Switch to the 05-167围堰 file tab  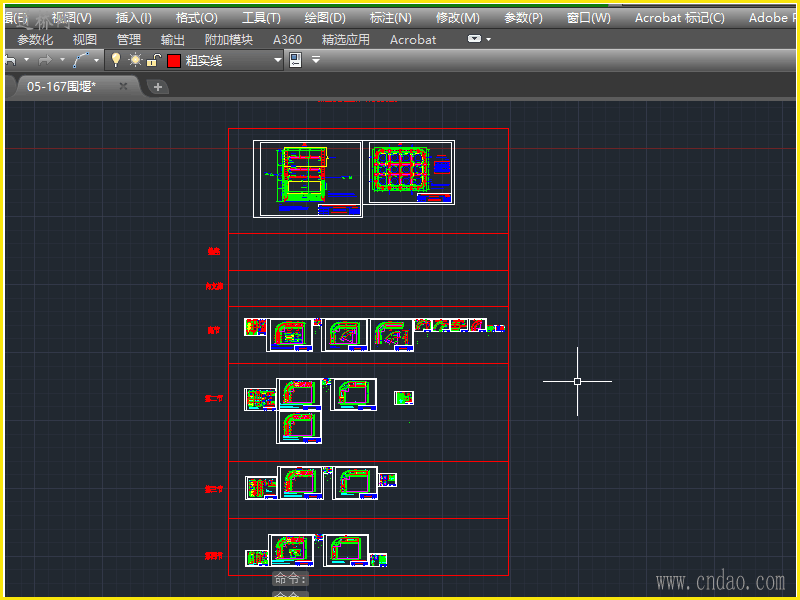click(x=62, y=87)
